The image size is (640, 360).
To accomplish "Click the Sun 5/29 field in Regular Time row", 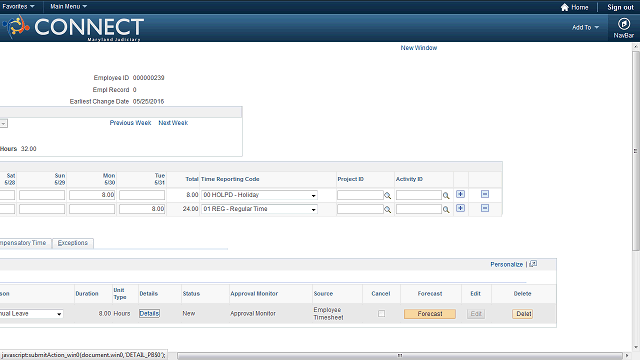I will (x=42, y=209).
